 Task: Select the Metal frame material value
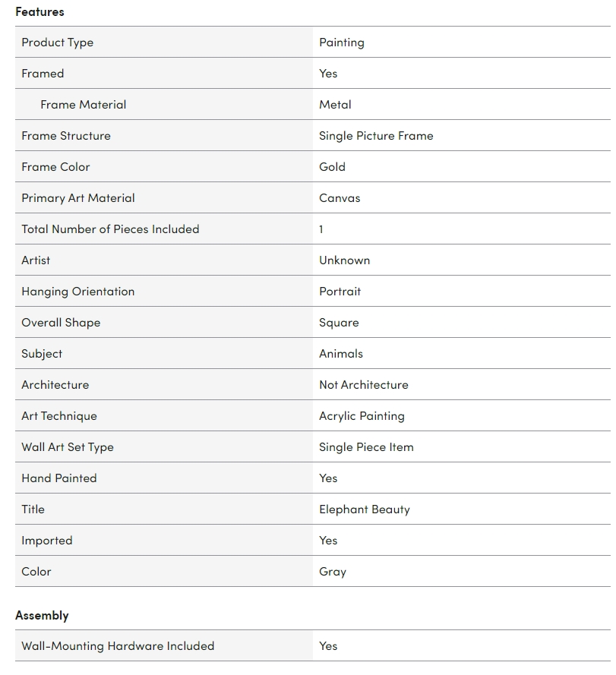335,105
